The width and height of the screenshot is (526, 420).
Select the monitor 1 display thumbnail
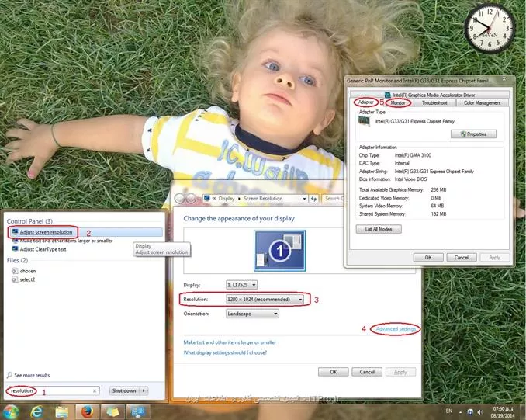click(x=280, y=251)
